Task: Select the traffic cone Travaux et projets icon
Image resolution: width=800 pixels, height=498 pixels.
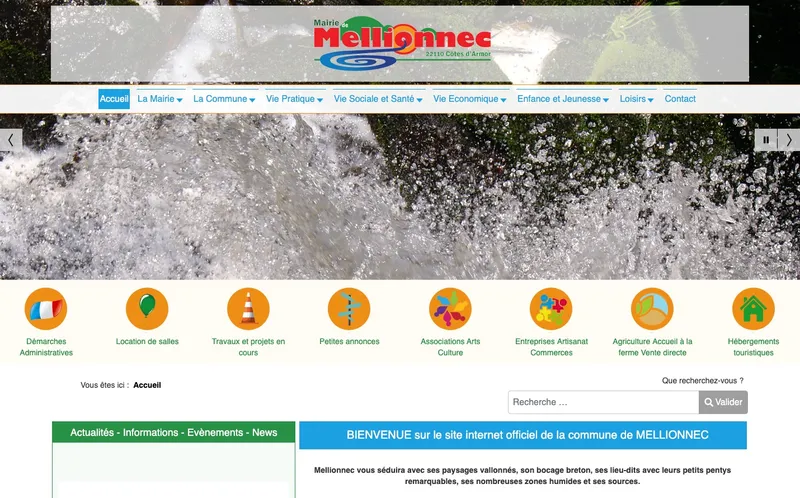Action: pyautogui.click(x=248, y=309)
